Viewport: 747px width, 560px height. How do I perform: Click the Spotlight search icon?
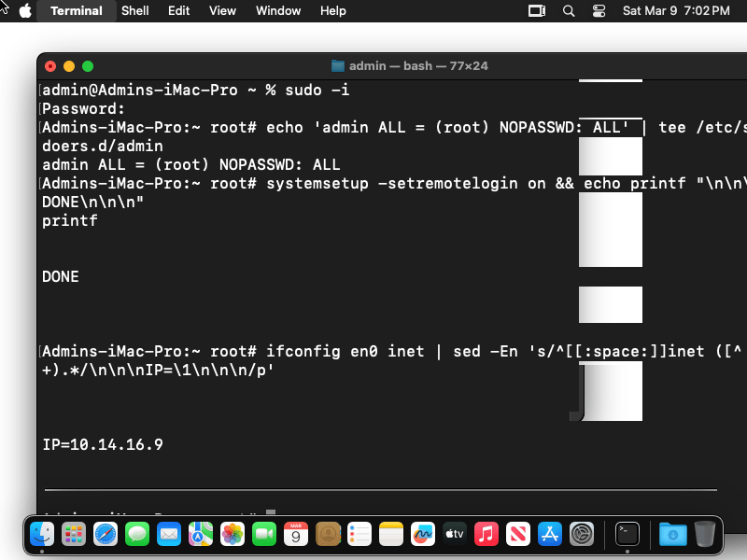point(569,11)
